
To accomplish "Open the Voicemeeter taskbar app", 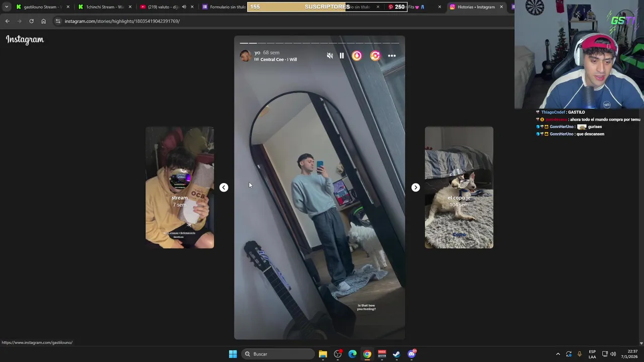I will coord(382,354).
